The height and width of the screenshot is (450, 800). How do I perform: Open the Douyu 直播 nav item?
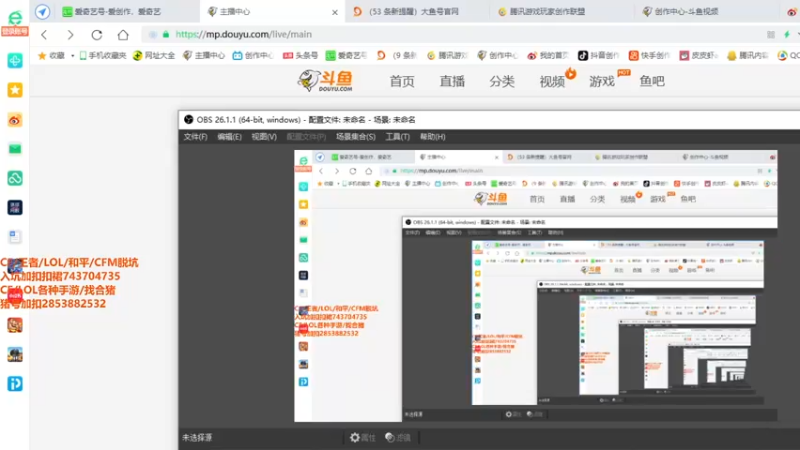pos(452,81)
